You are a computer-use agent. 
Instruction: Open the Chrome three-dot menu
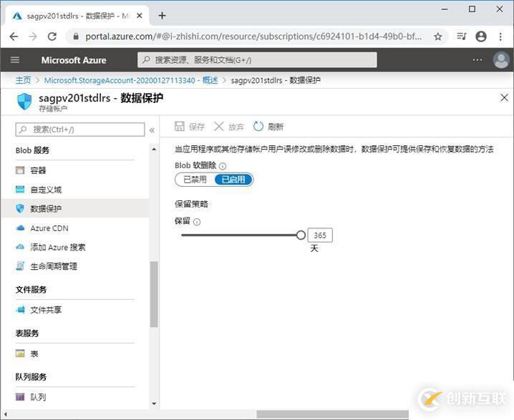500,36
